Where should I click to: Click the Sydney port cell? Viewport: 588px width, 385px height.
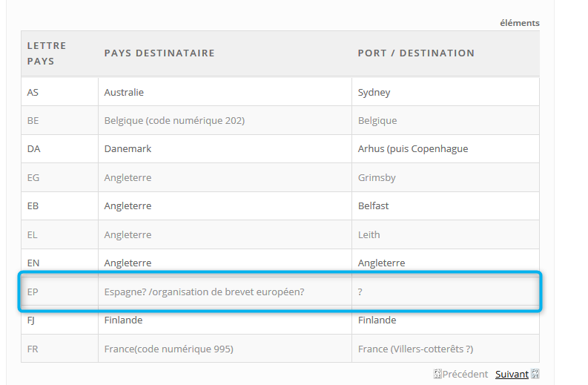tap(374, 93)
